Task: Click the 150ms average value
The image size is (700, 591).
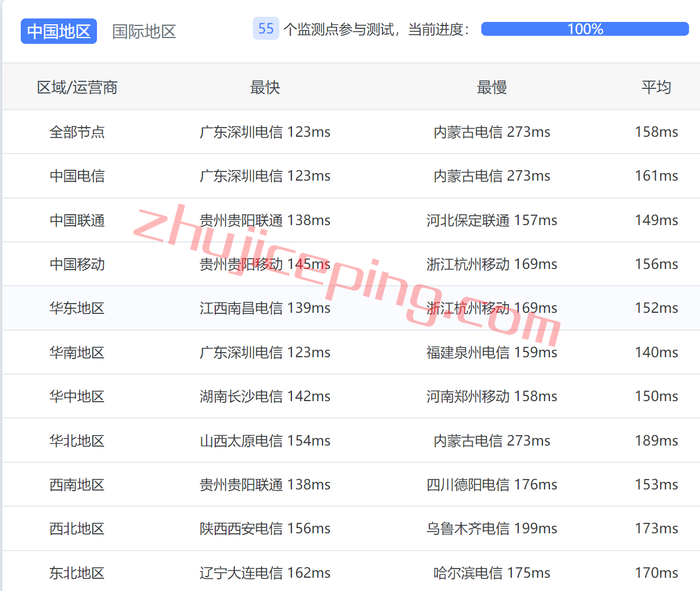Action: click(x=656, y=396)
